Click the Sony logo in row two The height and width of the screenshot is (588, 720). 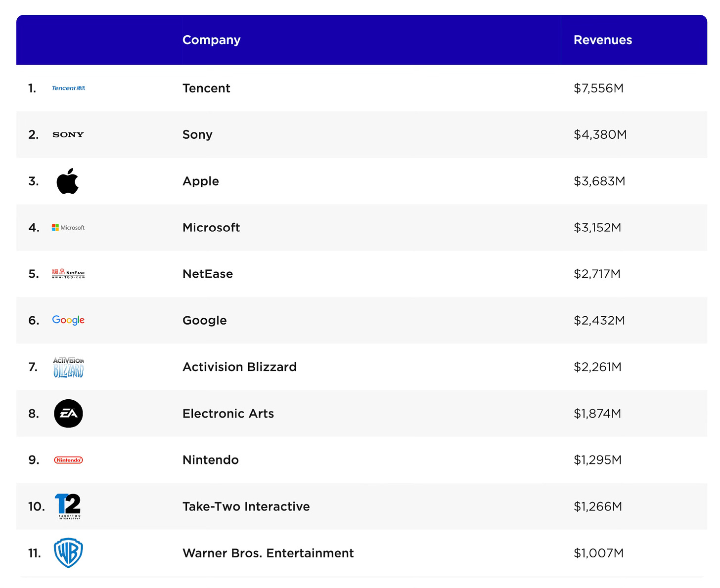[68, 134]
